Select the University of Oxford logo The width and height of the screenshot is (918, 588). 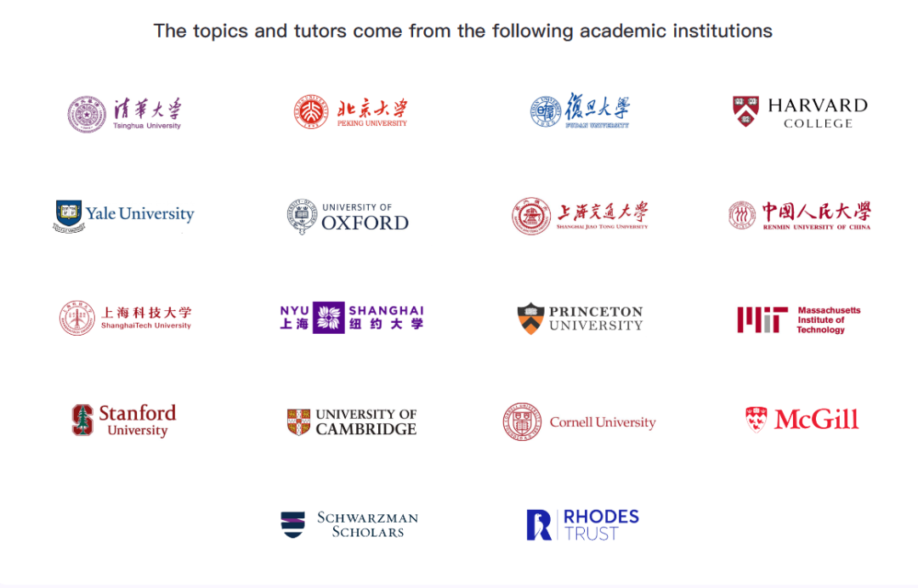pos(348,217)
